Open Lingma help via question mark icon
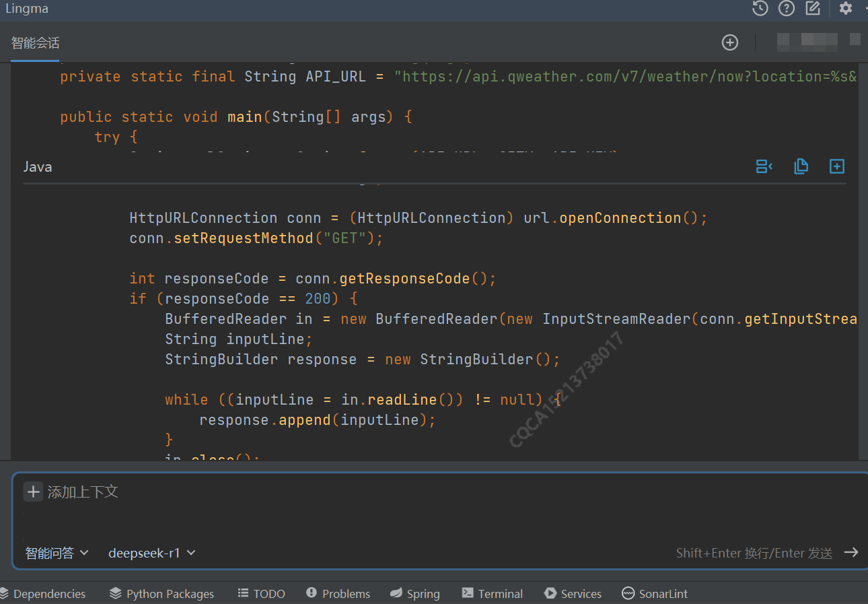Image resolution: width=868 pixels, height=604 pixels. pos(787,8)
